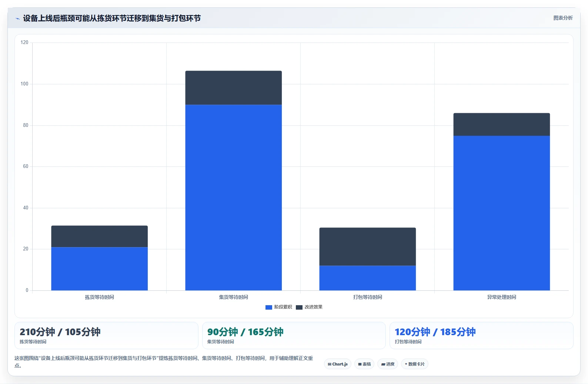Image resolution: width=588 pixels, height=384 pixels.
Task: Click the 打包等待时间 x-axis label
Action: pos(367,297)
